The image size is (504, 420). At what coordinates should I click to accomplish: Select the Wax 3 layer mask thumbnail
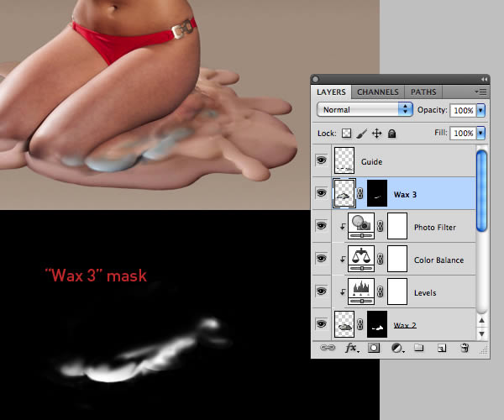pyautogui.click(x=377, y=193)
